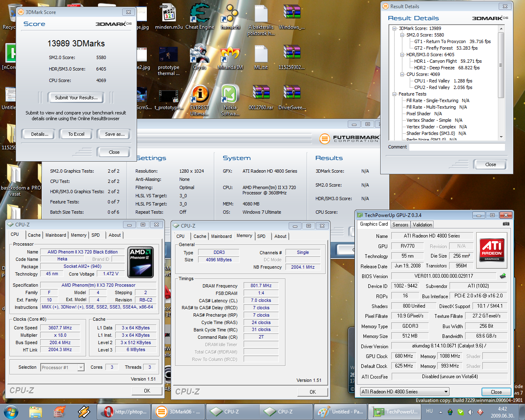
Task: Switch to Untitled - Paint on the taskbar
Action: (x=341, y=411)
